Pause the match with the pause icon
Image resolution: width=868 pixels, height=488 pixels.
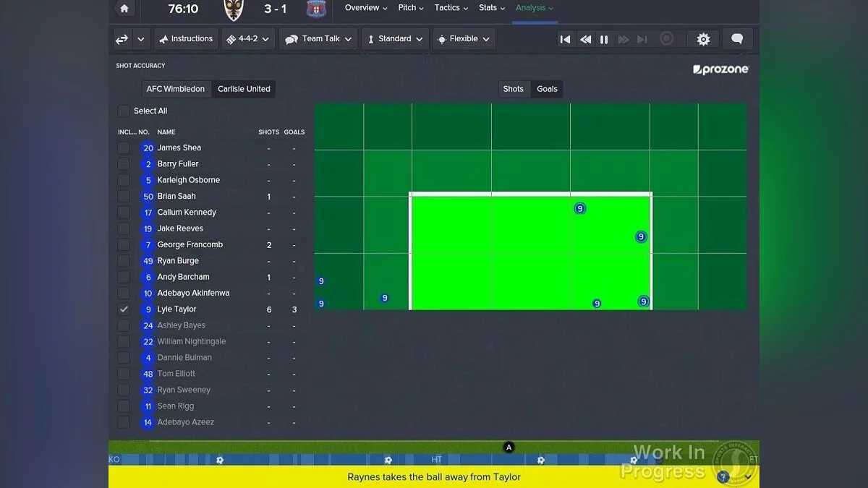tap(604, 39)
